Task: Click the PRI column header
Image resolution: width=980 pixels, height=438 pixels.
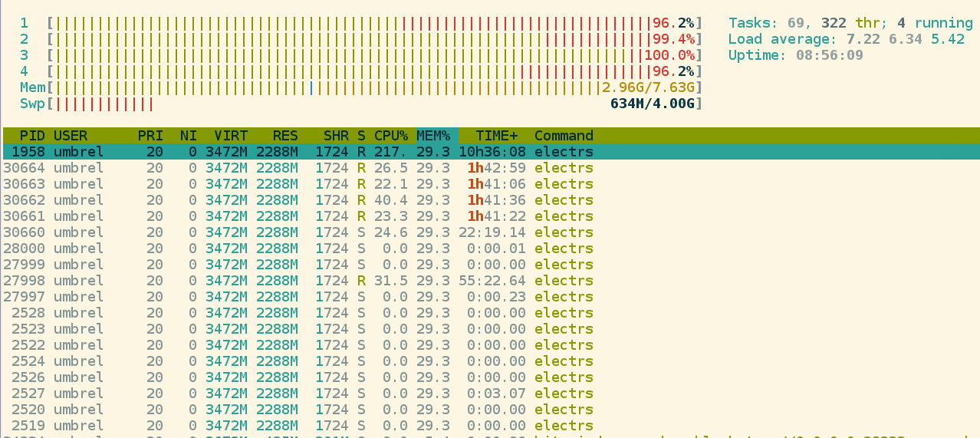Action: (x=150, y=136)
